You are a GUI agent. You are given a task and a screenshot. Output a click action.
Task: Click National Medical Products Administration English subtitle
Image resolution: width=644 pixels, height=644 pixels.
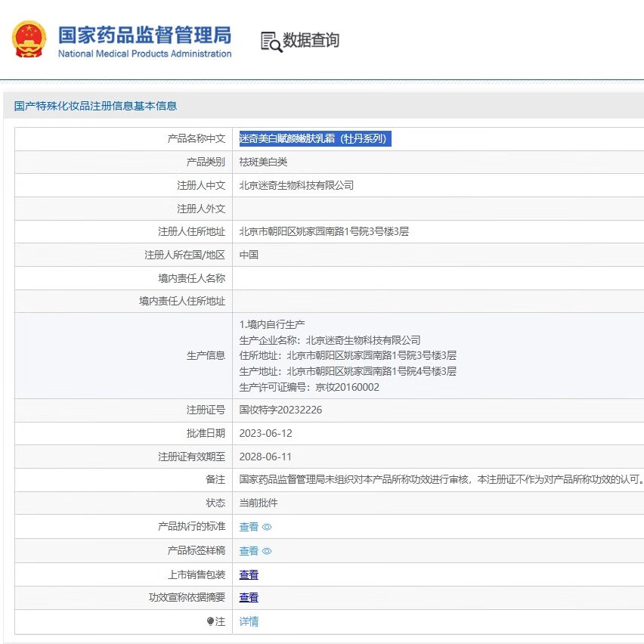point(144,54)
